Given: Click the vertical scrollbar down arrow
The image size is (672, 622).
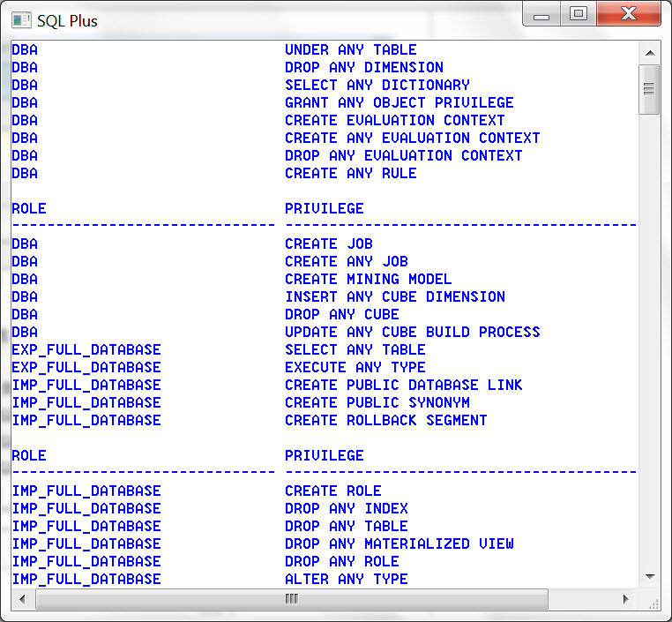Looking at the screenshot, I should click(x=650, y=577).
